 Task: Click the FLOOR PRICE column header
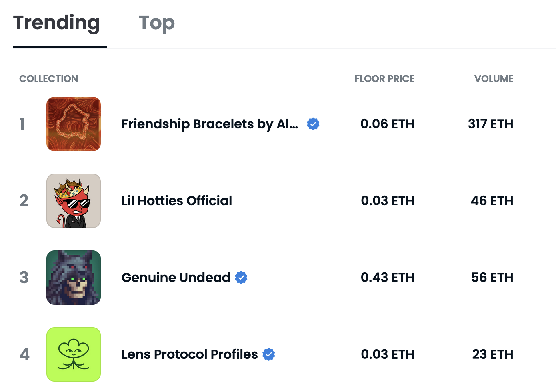coord(384,79)
